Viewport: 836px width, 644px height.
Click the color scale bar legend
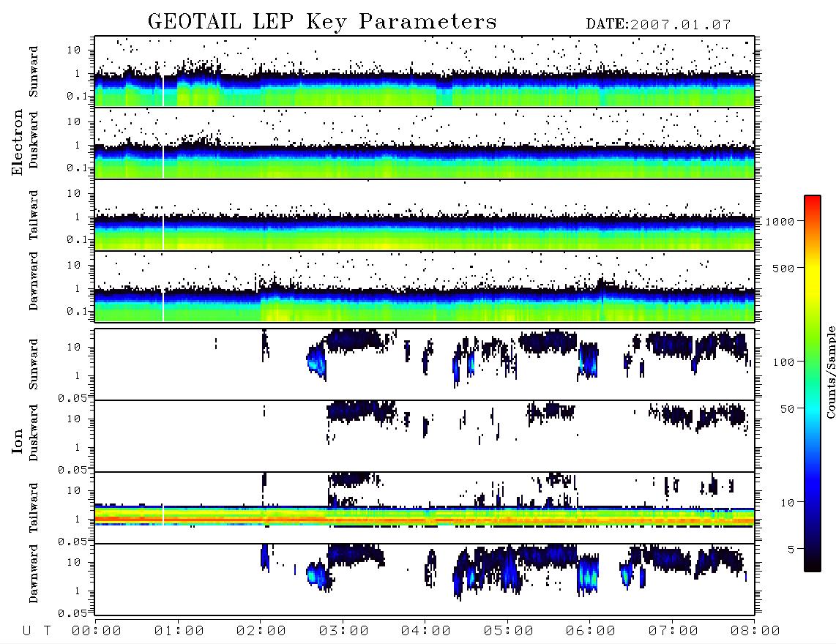pos(813,383)
